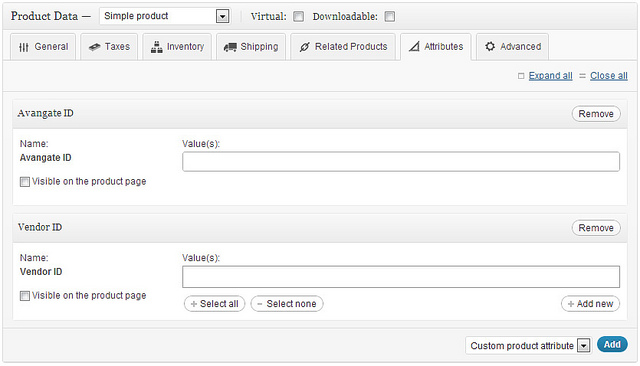This screenshot has height=366, width=640.
Task: Open the Custom product attribute dropdown
Action: click(x=528, y=346)
